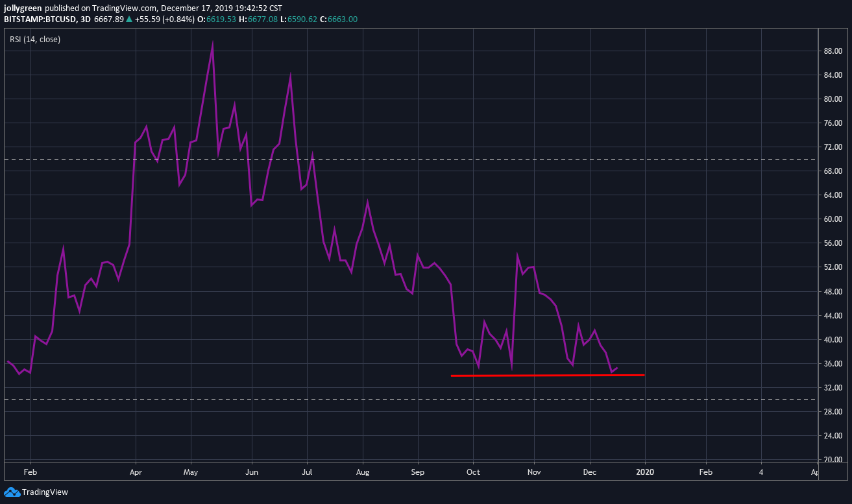Click the jollygreen author name
This screenshot has height=504, width=852.
coord(22,8)
